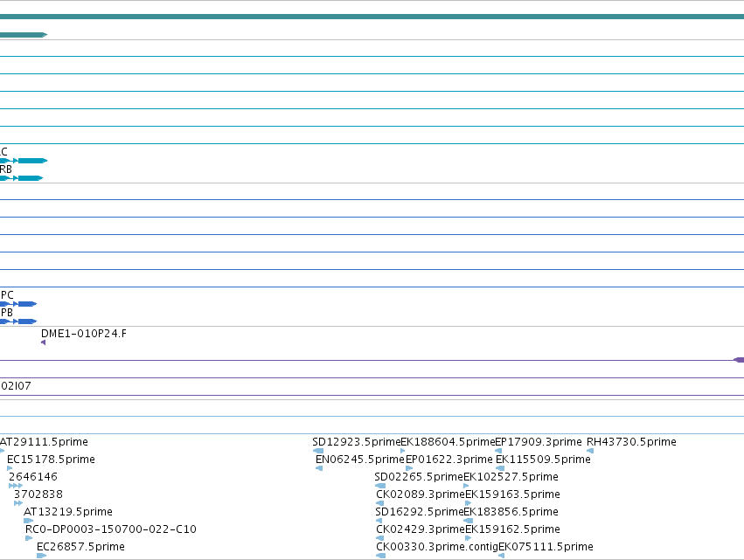Click the arrow glyph under SD12923.5prime

tap(318, 451)
